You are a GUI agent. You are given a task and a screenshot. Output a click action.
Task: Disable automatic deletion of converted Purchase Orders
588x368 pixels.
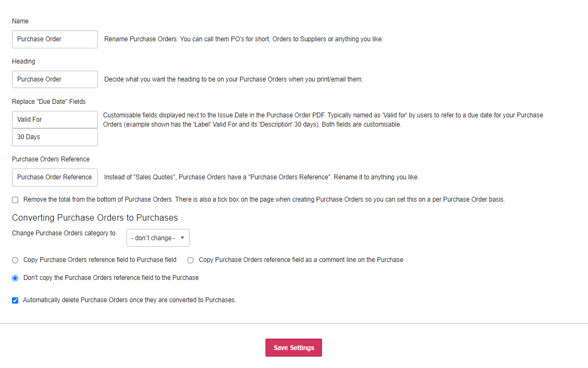point(15,300)
